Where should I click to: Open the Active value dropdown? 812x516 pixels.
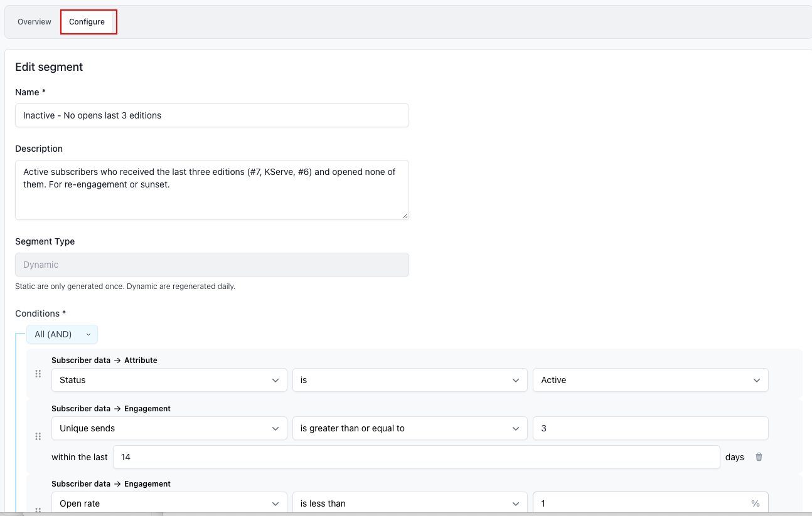pyautogui.click(x=651, y=380)
